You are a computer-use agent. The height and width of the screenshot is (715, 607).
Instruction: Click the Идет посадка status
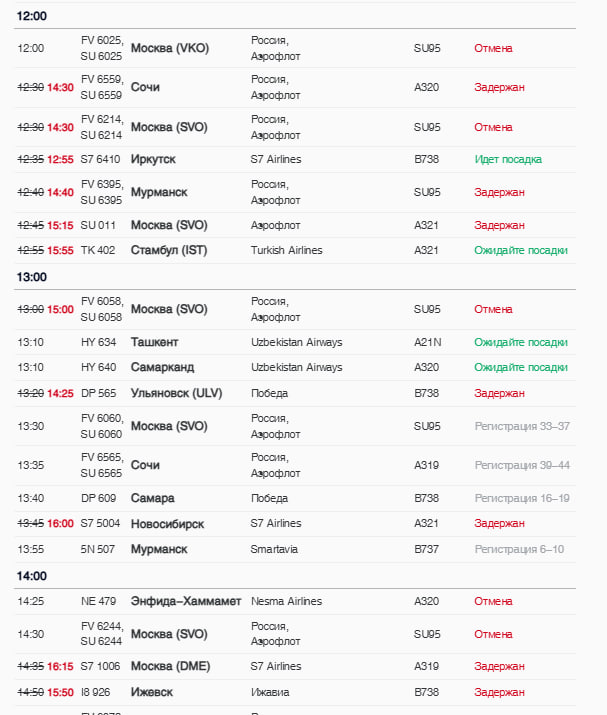pos(508,160)
